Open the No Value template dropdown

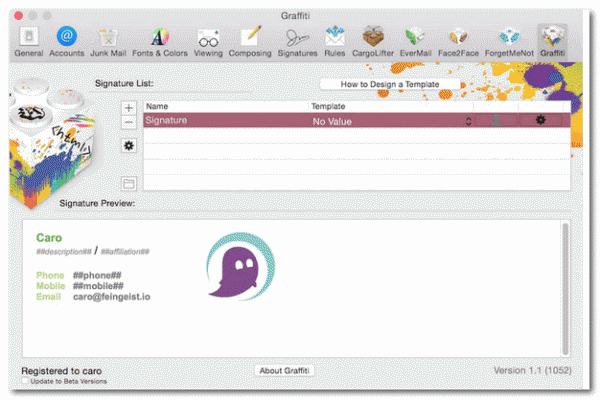pyautogui.click(x=392, y=121)
